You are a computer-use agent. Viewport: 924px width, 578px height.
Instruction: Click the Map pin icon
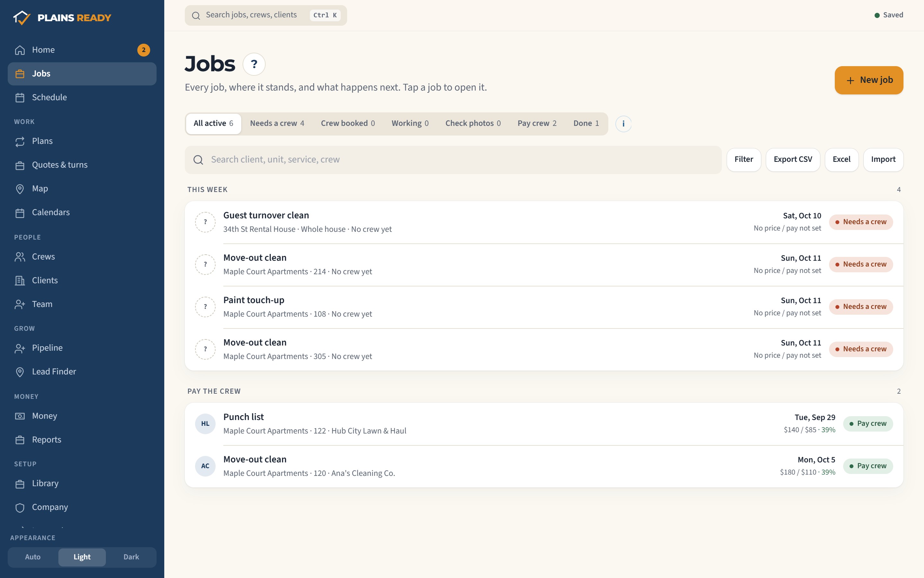pos(20,189)
